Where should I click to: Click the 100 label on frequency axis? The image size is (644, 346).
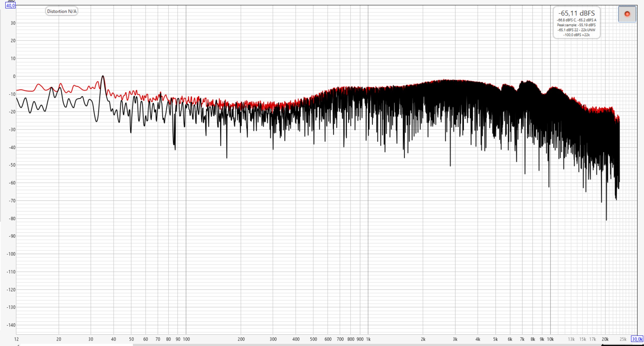186,339
